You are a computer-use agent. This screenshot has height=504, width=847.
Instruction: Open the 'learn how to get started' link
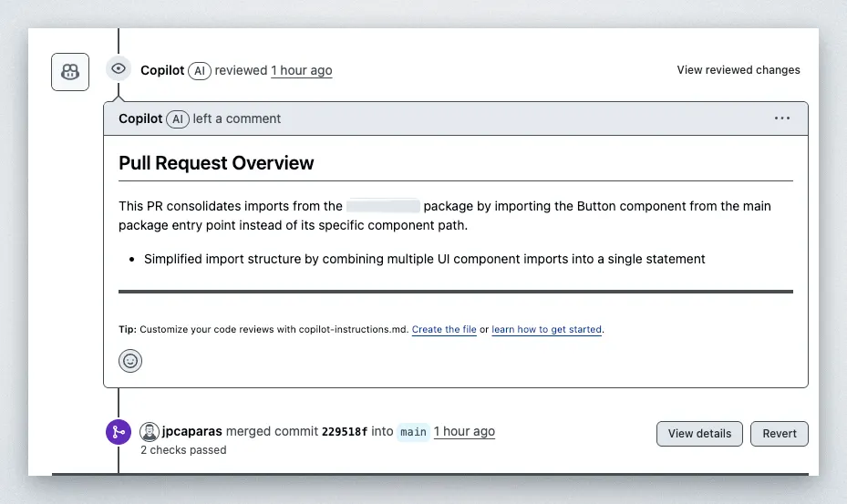point(547,330)
